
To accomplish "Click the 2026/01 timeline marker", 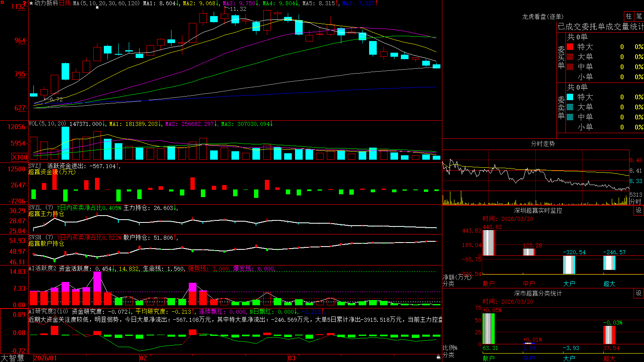I will [45, 358].
